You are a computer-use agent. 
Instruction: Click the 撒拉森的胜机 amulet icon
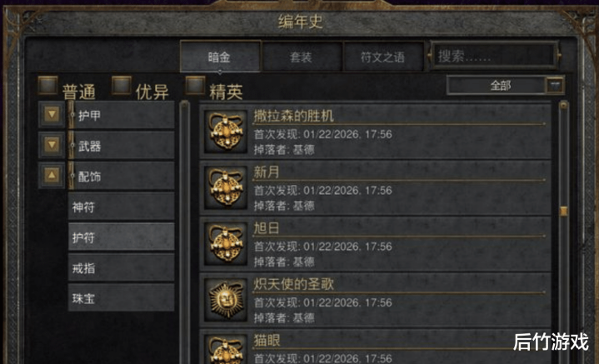226,132
